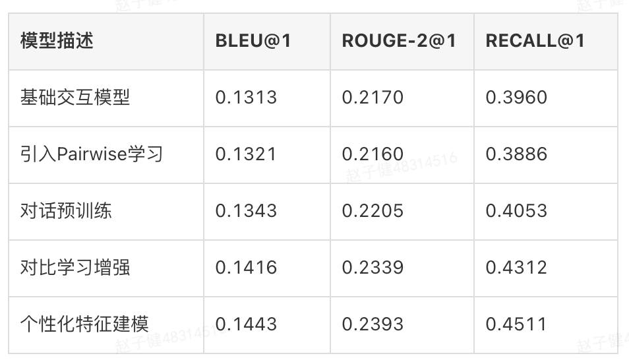Click the cell containing 0.3960
The image size is (629, 364).
coord(516,98)
